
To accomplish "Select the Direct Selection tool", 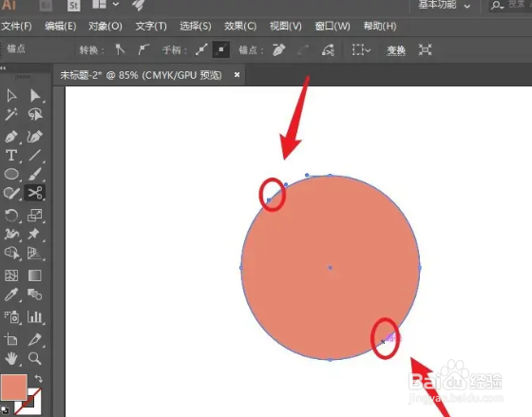I will coord(35,96).
